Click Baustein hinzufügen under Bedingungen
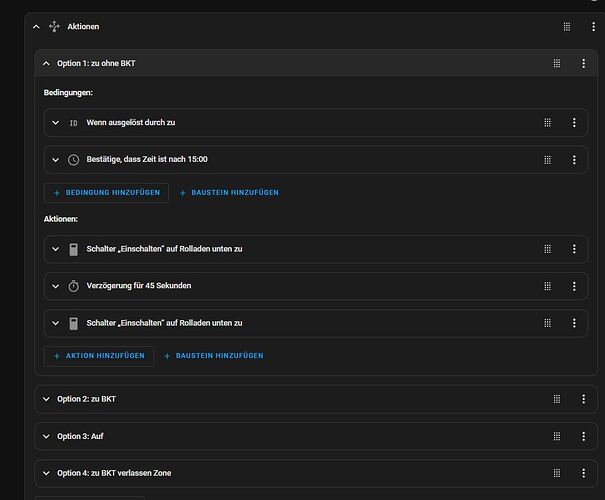This screenshot has height=500, width=605. point(229,193)
